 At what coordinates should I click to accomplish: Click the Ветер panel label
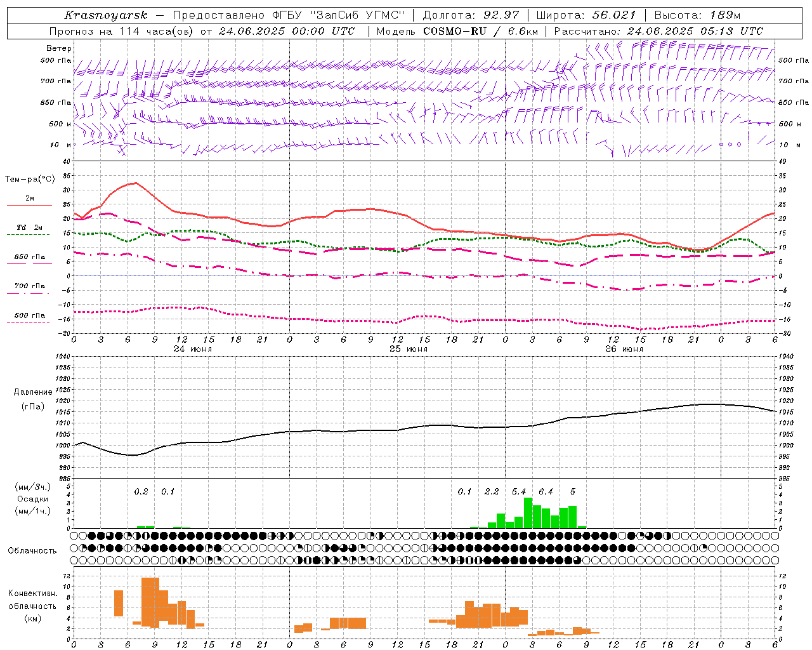pos(59,48)
